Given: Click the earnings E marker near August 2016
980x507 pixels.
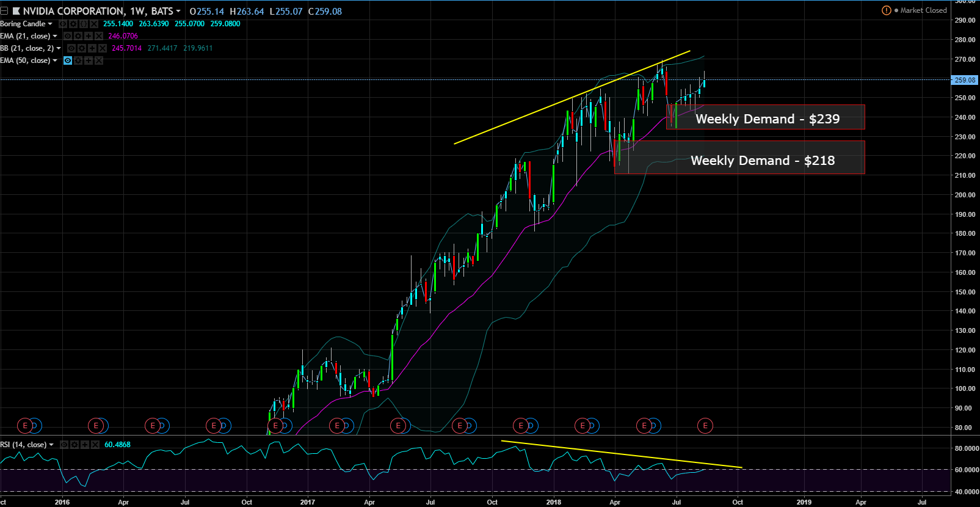Looking at the screenshot, I should click(x=214, y=426).
